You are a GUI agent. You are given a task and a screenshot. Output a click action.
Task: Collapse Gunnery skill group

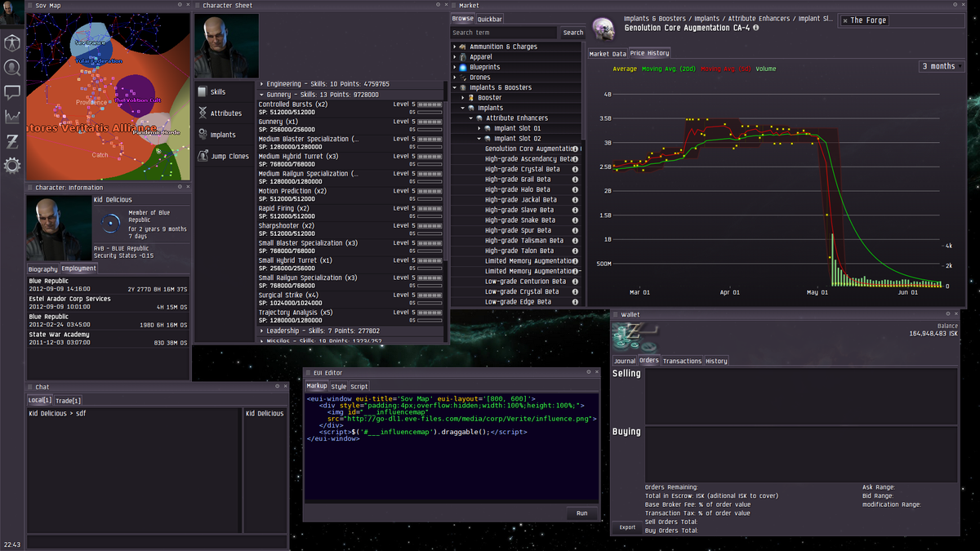point(261,95)
